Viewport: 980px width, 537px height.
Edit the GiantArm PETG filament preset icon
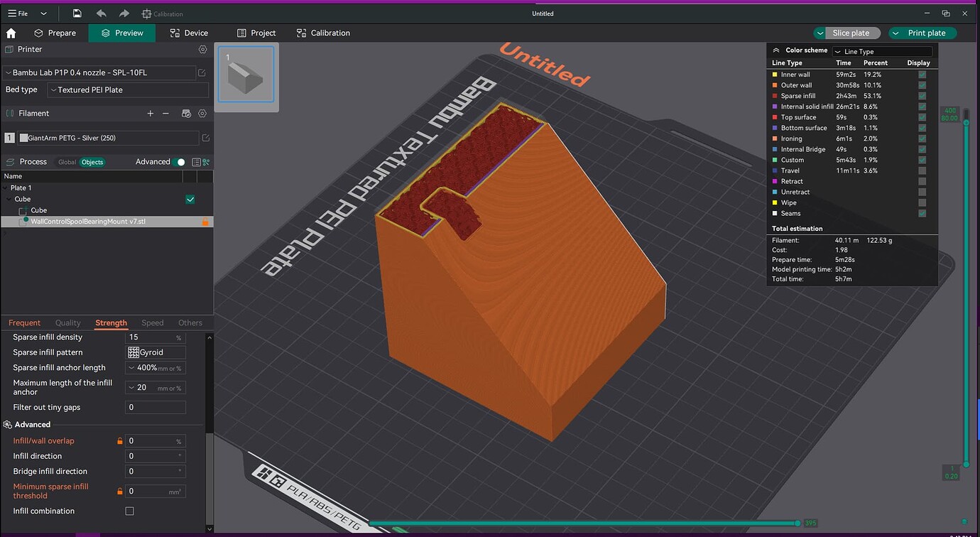click(205, 138)
